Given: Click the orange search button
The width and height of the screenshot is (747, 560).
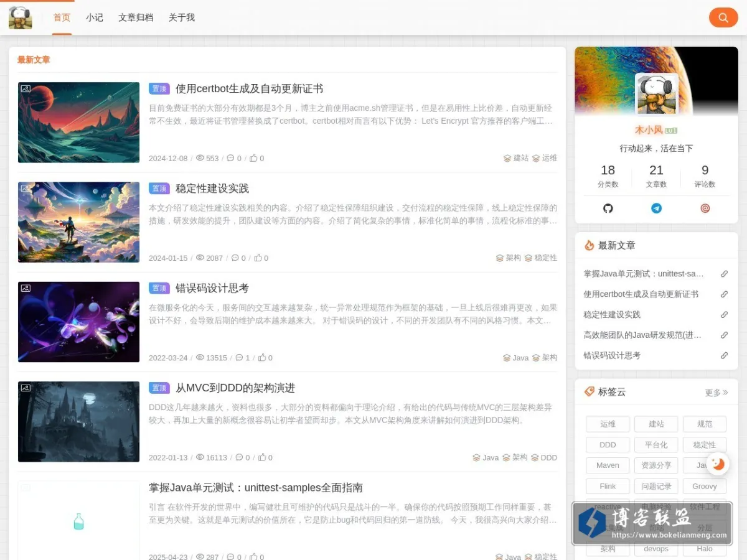Looking at the screenshot, I should [723, 17].
